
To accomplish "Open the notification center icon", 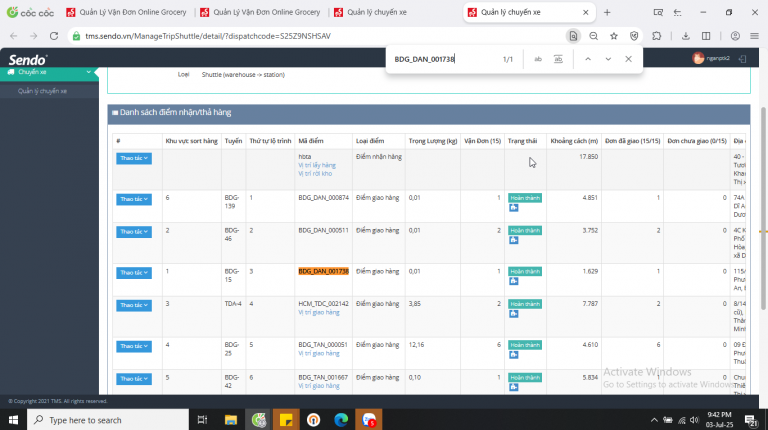I will [x=751, y=420].
